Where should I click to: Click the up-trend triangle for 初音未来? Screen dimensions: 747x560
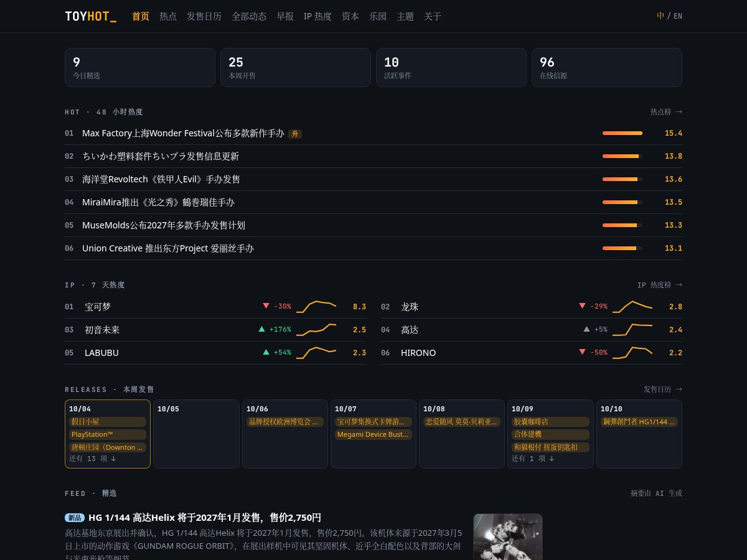(x=262, y=329)
